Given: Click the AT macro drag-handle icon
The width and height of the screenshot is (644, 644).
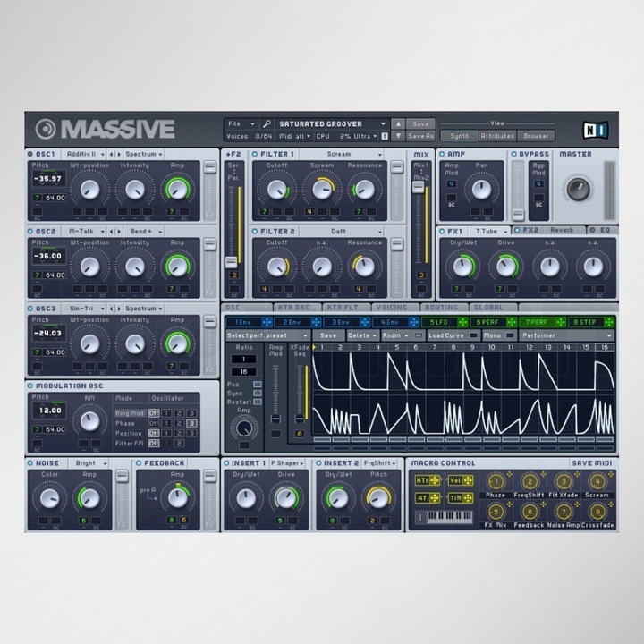Looking at the screenshot, I should pyautogui.click(x=434, y=498).
